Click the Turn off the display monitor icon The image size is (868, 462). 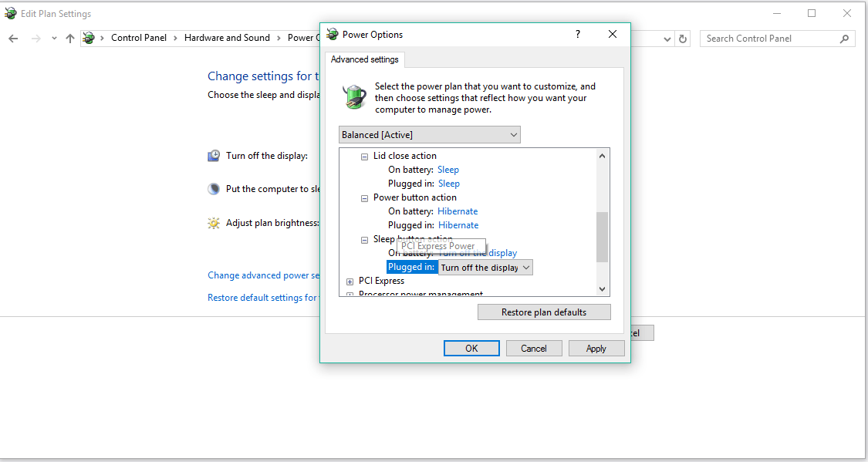click(214, 156)
